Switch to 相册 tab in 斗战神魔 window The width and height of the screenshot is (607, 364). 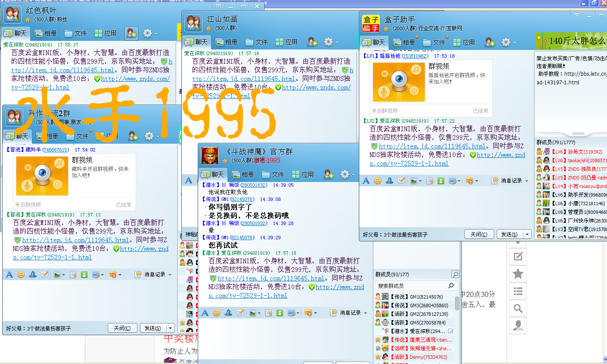[x=243, y=174]
